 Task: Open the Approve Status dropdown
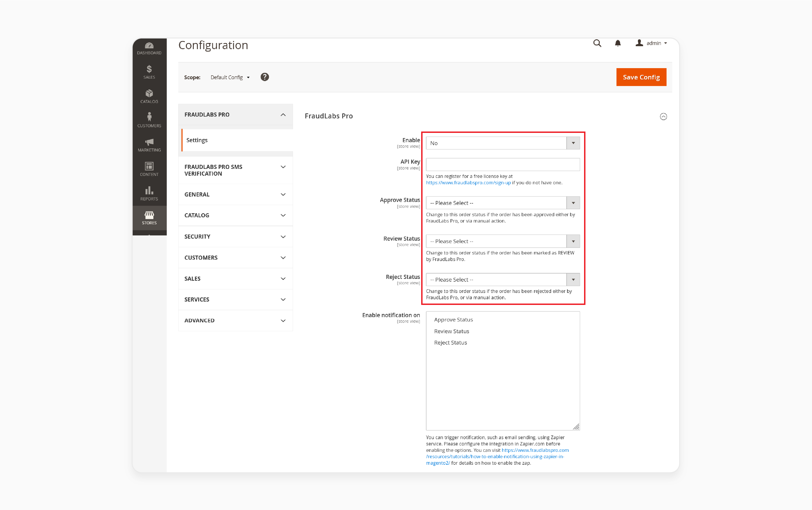click(503, 203)
